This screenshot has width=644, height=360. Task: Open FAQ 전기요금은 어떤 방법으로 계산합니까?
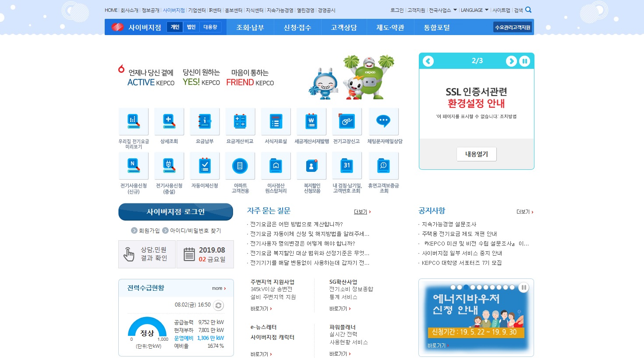pyautogui.click(x=297, y=224)
